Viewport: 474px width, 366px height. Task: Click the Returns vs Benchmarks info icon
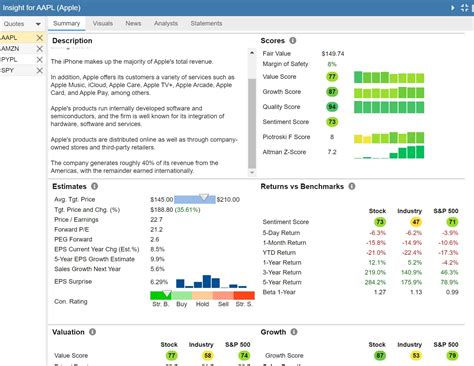point(352,186)
